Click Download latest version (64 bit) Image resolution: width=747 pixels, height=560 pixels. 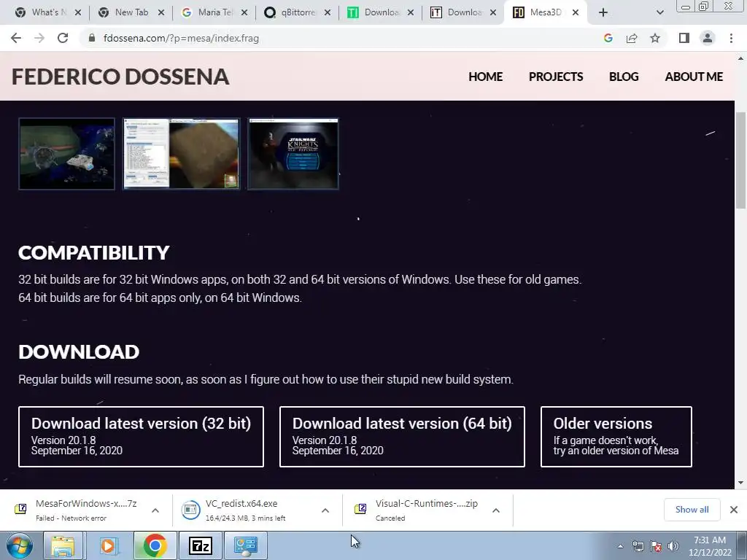point(402,437)
